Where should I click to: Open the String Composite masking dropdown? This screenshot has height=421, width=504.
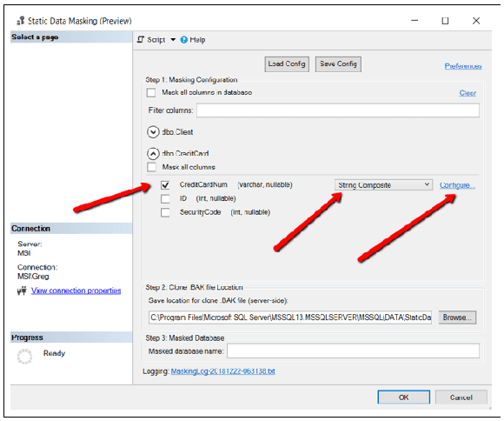383,185
